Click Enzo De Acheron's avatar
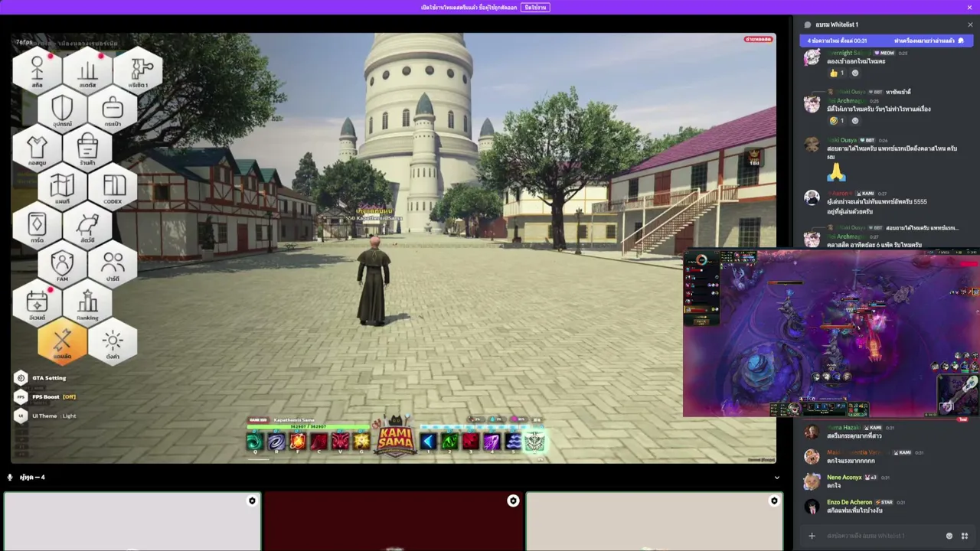 [x=812, y=507]
